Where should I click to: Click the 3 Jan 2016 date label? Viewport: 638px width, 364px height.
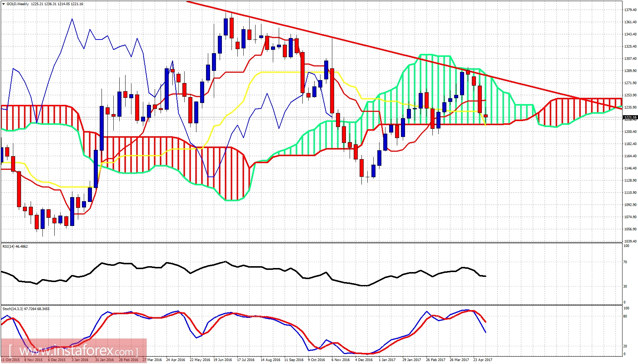pos(80,360)
